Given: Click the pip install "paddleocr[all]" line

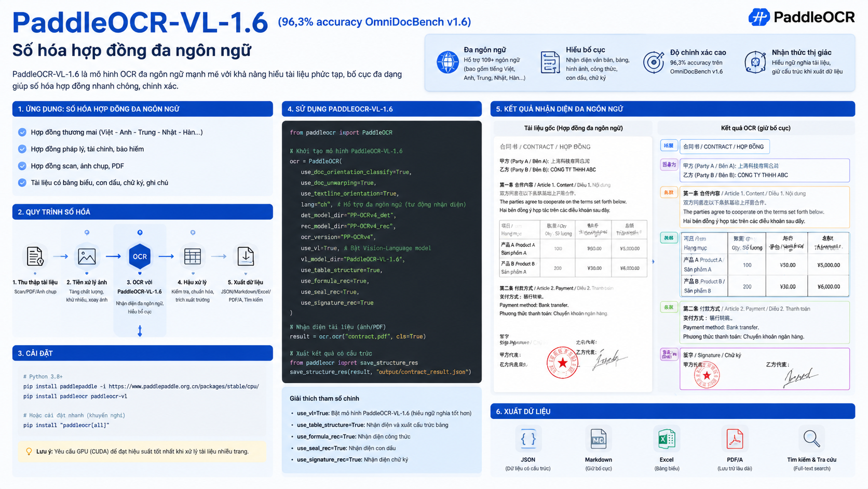Looking at the screenshot, I should click(66, 426).
